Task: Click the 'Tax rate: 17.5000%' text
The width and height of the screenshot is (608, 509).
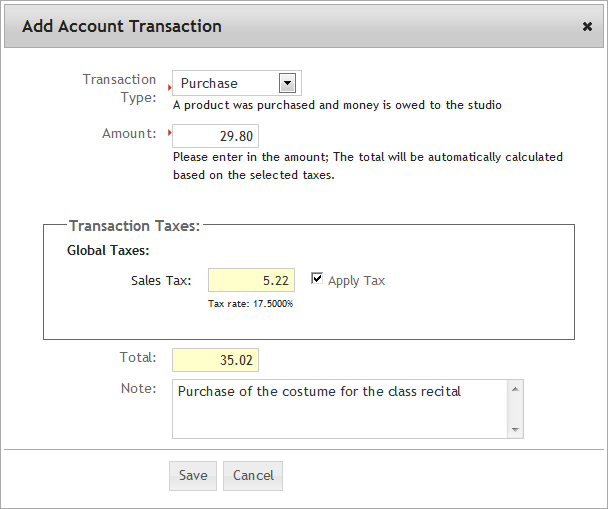Action: pos(250,304)
